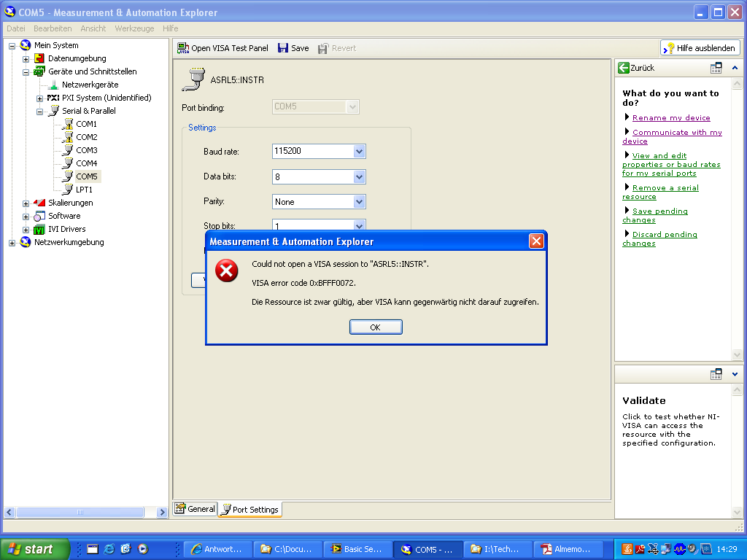
Task: Open the Data bits dropdown
Action: (359, 176)
